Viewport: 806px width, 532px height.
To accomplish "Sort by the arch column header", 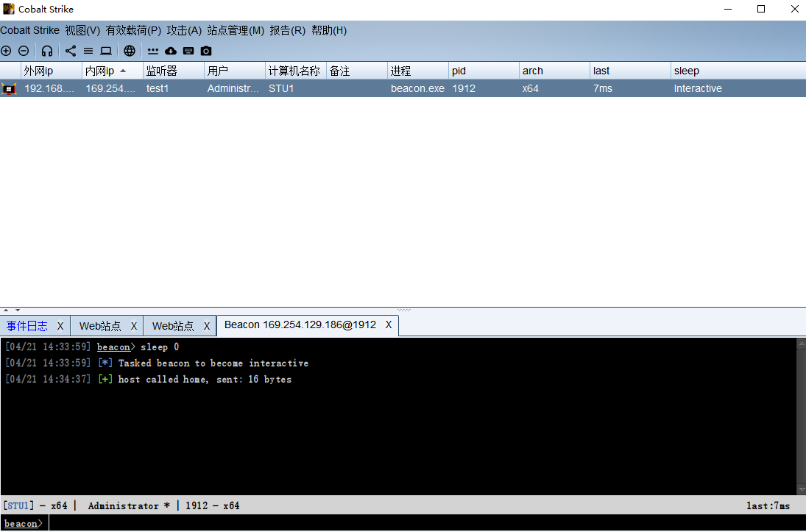I will [x=555, y=71].
